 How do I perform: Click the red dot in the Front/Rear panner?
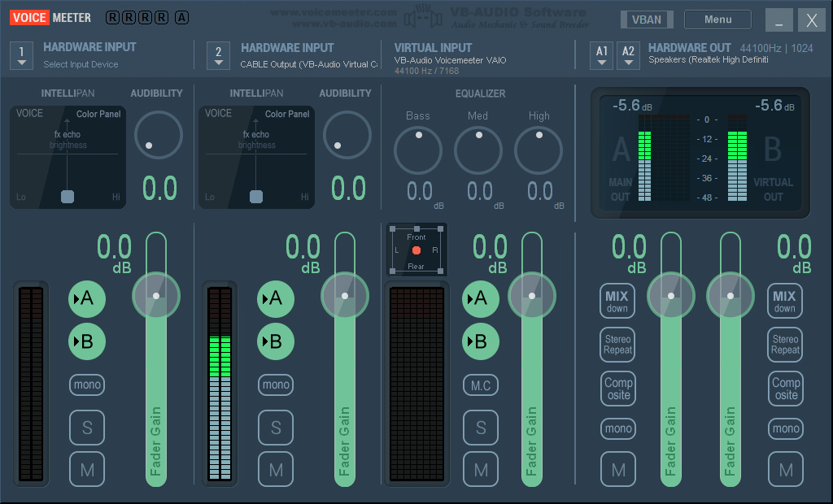point(416,250)
